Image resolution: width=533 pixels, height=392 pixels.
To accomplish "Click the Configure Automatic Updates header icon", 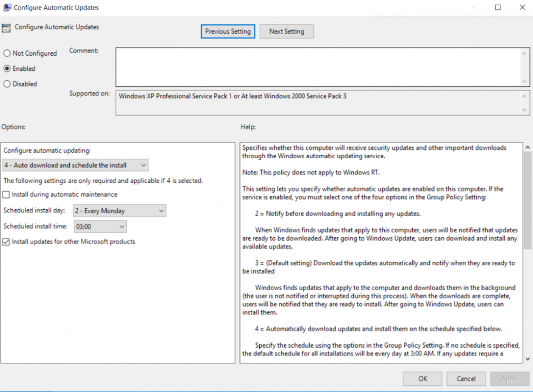I will [x=7, y=28].
